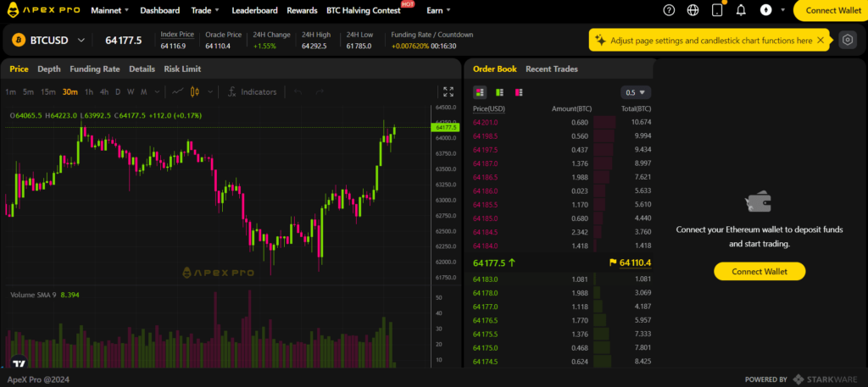Click the Index Price label
This screenshot has height=387, width=868.
(x=177, y=34)
